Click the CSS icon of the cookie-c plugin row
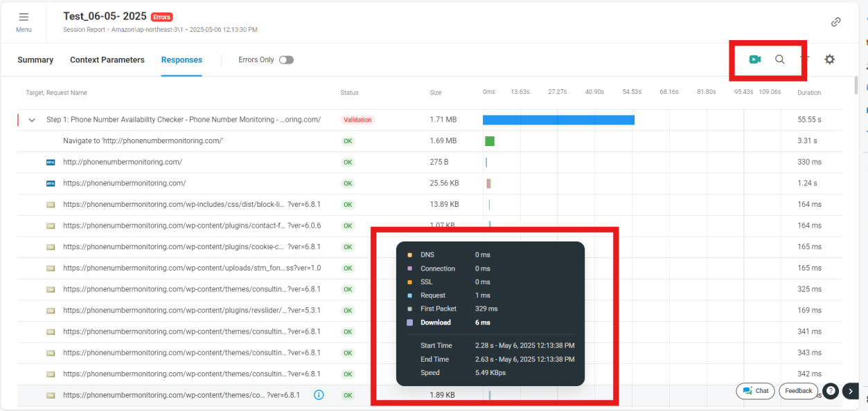 (x=51, y=247)
